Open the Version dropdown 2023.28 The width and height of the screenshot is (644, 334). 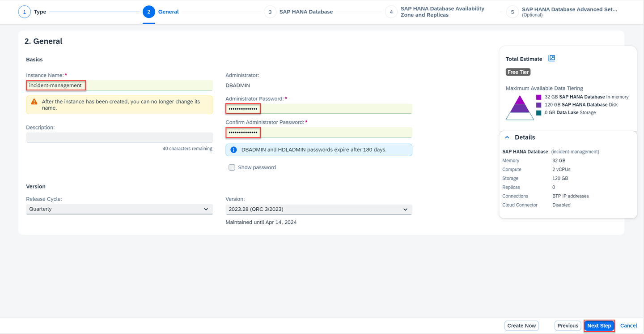[x=318, y=209]
